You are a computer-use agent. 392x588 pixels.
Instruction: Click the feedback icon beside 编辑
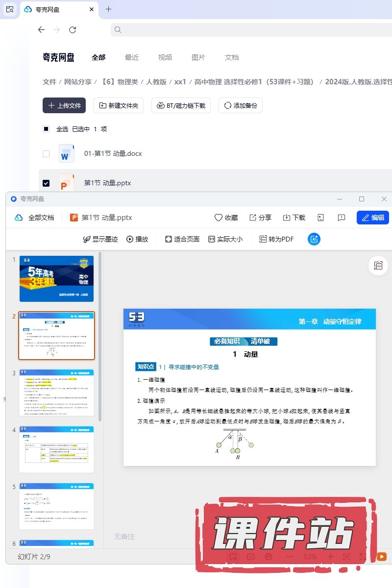pos(342,218)
